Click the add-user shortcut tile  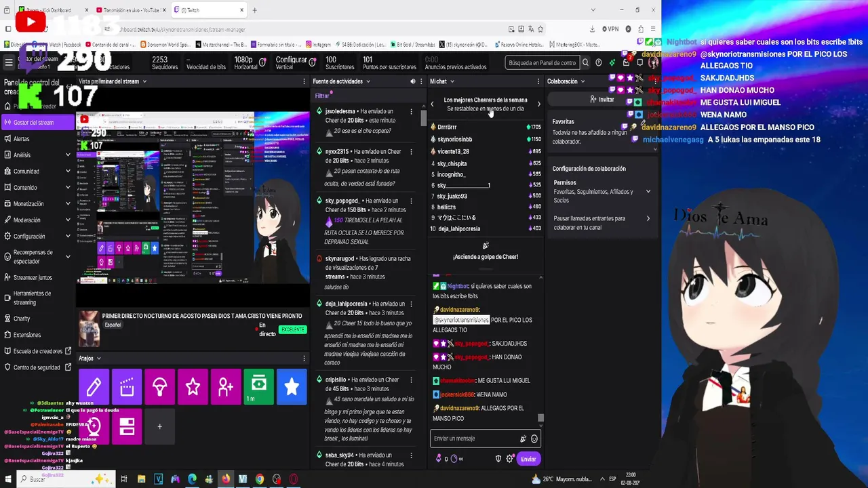[x=226, y=386]
